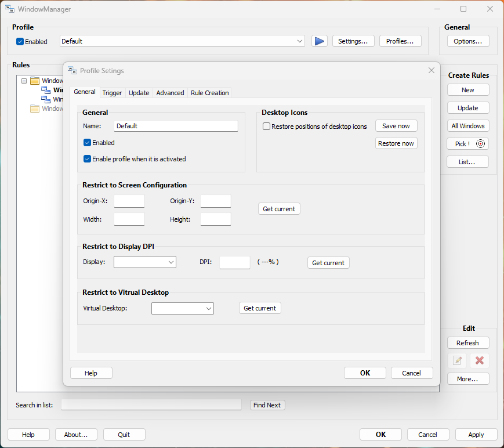Close the Profile Settings dialog
Screen dimensions: 504x448
(431, 70)
